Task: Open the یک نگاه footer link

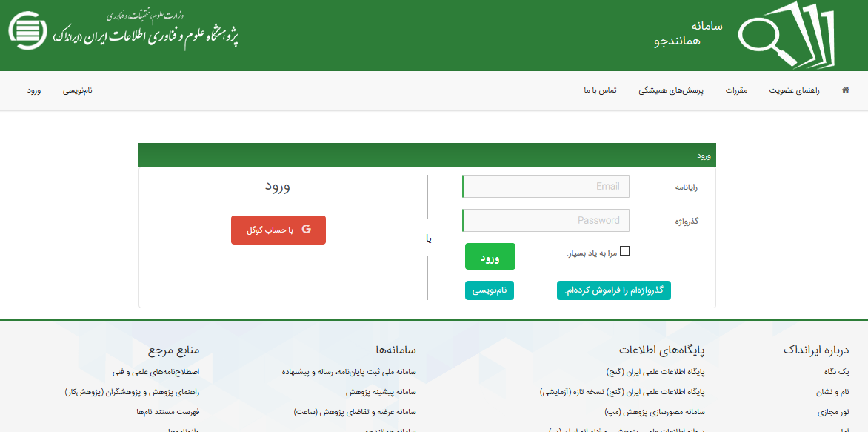Action: click(836, 372)
